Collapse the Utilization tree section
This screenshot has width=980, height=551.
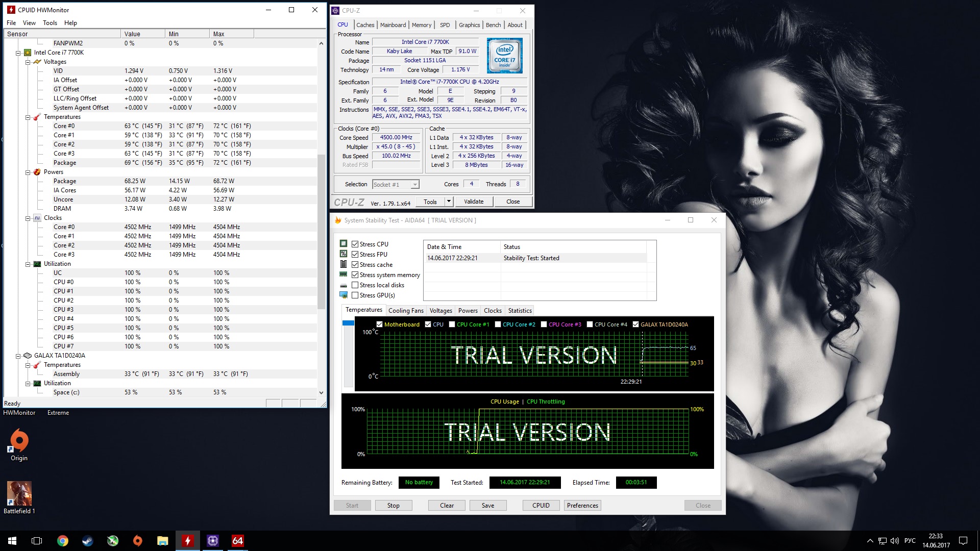(x=28, y=264)
